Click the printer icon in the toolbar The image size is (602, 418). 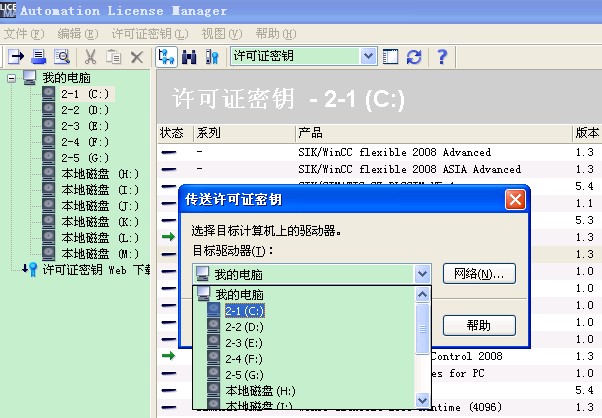pyautogui.click(x=39, y=57)
